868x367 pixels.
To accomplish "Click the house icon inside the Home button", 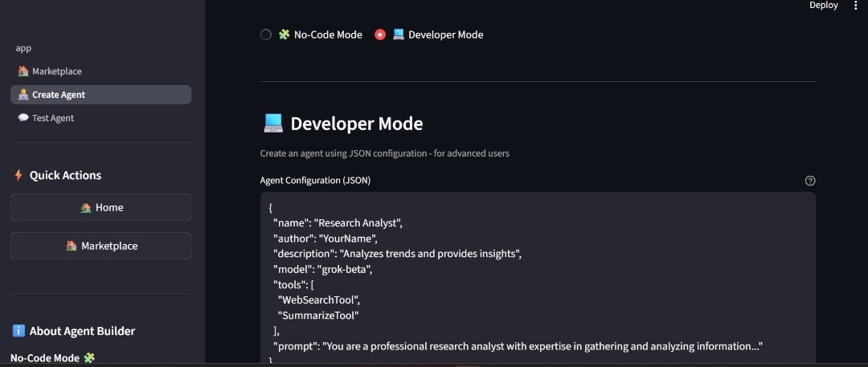I will (x=86, y=207).
